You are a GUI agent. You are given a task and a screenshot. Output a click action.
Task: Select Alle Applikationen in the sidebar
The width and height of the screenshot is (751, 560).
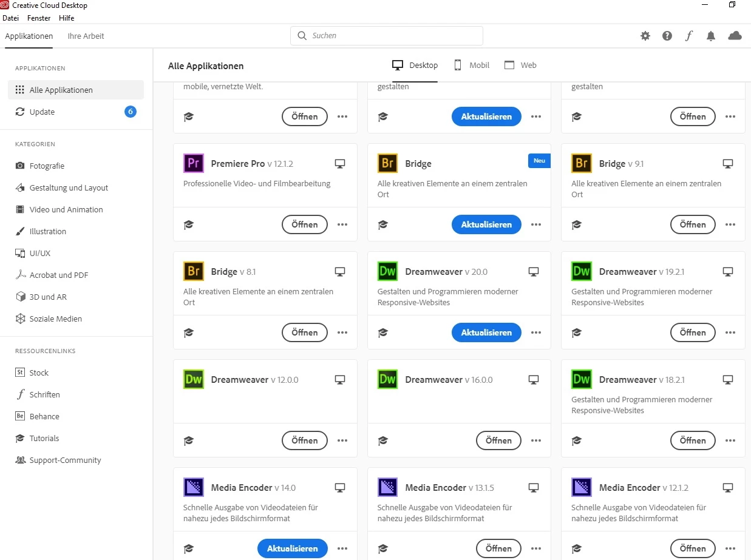click(x=76, y=90)
